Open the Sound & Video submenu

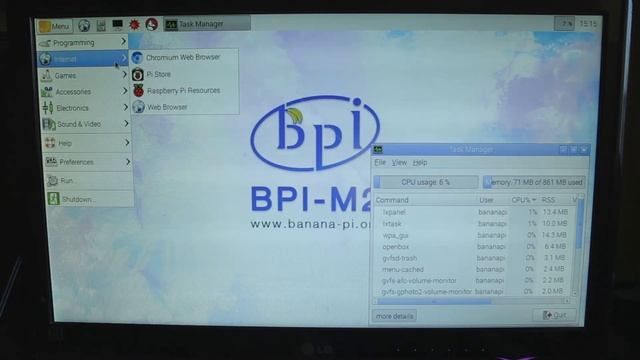pos(87,124)
